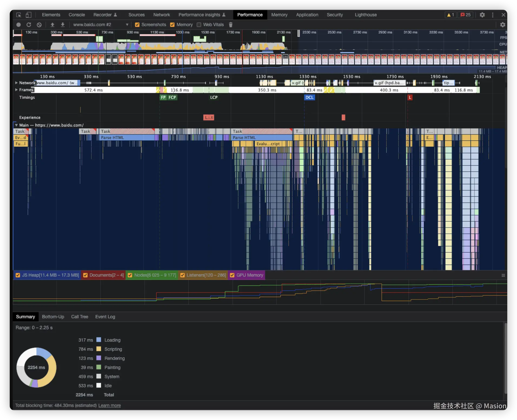Screen dimensions: 517x420
Task: Expand the Network track
Action: pos(16,83)
